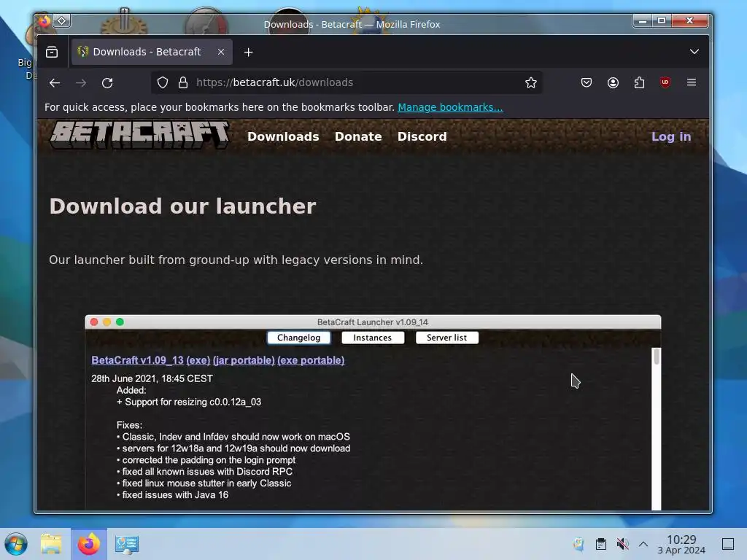Open the Pocket save icon
This screenshot has height=560, width=747.
587,83
